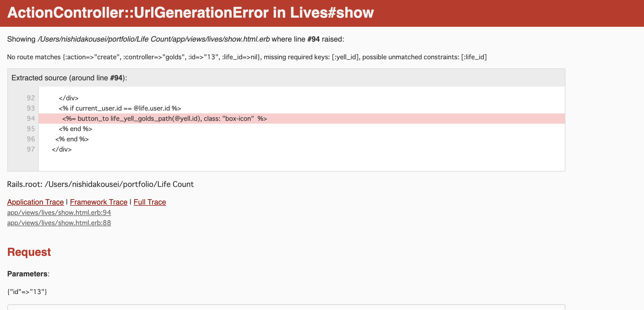Open the Application Trace link

pos(35,202)
